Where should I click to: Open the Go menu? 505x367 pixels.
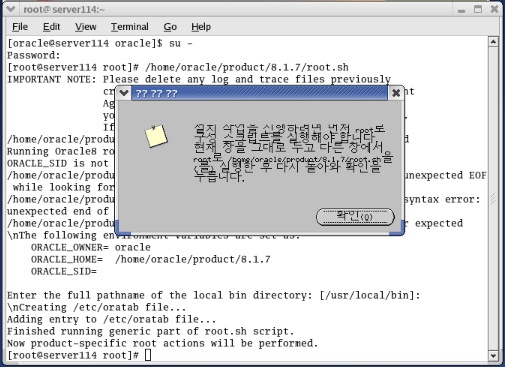coord(170,27)
